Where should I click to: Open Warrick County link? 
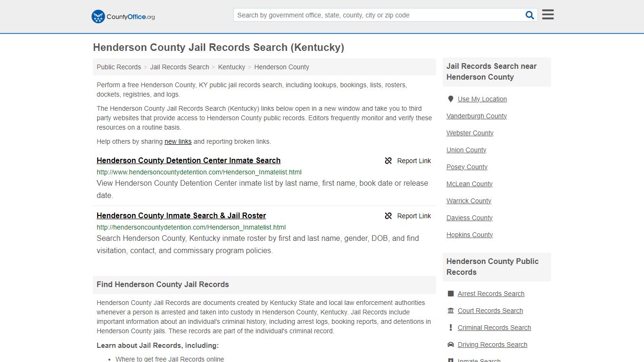[469, 201]
